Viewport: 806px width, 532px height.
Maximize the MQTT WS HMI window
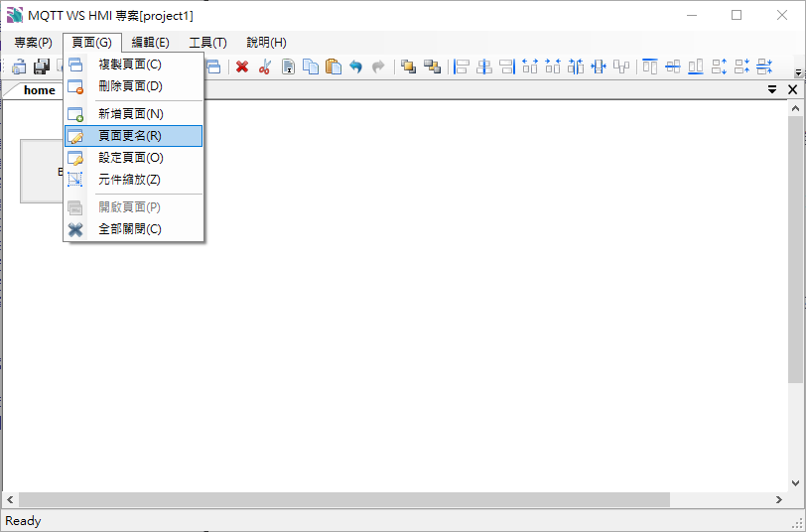[737, 15]
